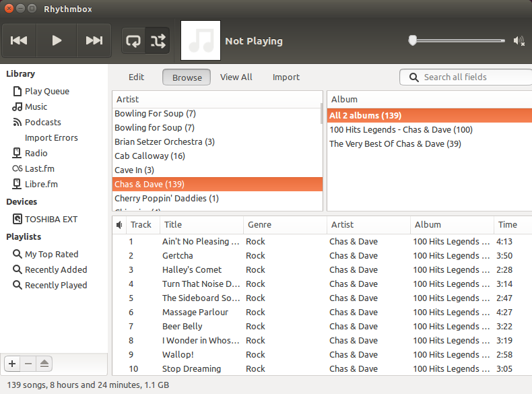Select track Wallop!

point(322,355)
